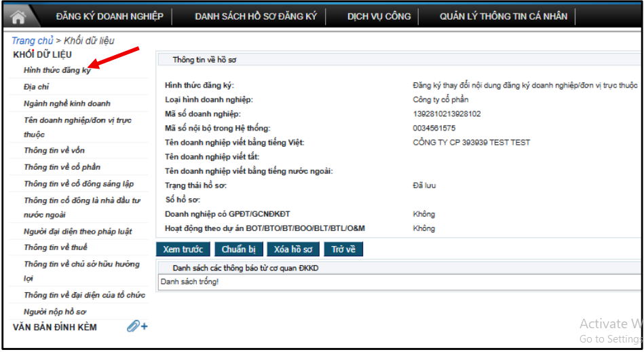This screenshot has width=644, height=352.
Task: Click Không value beside Doanh nghiệp có GPĐT/GCNĐKĐT
Action: [424, 214]
